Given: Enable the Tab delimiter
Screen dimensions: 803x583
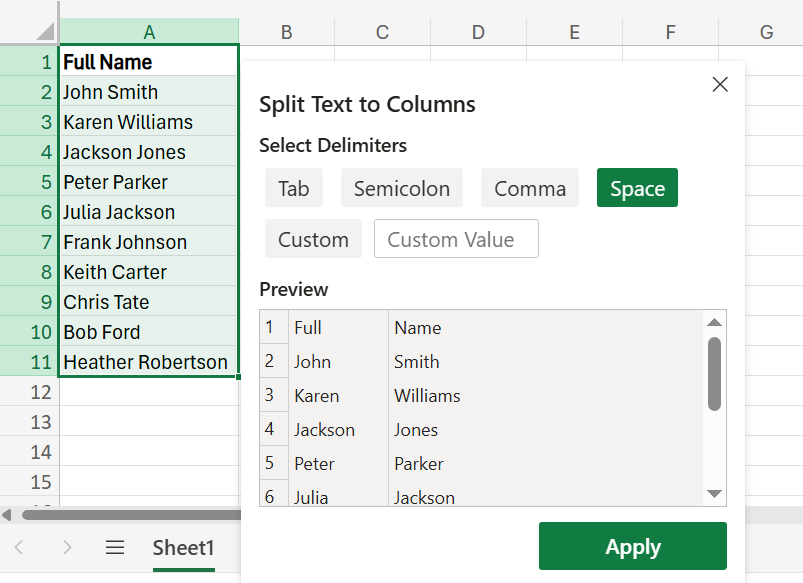Looking at the screenshot, I should [x=294, y=187].
